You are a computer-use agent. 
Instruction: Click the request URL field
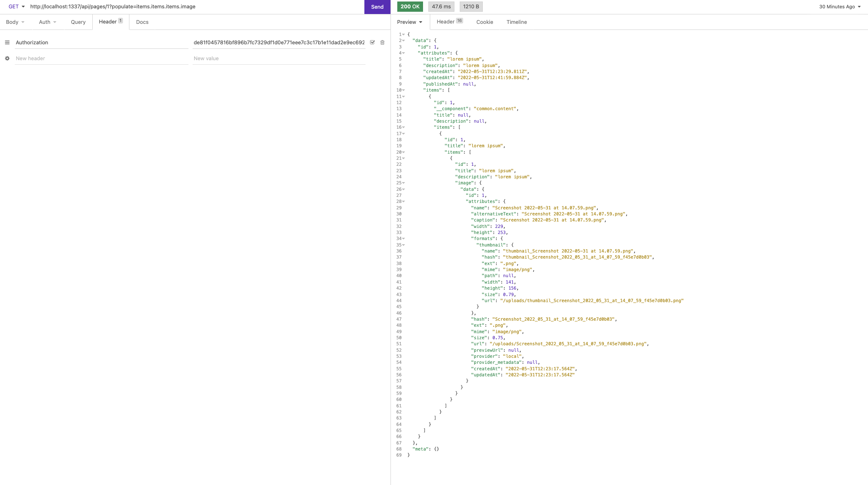click(x=195, y=6)
